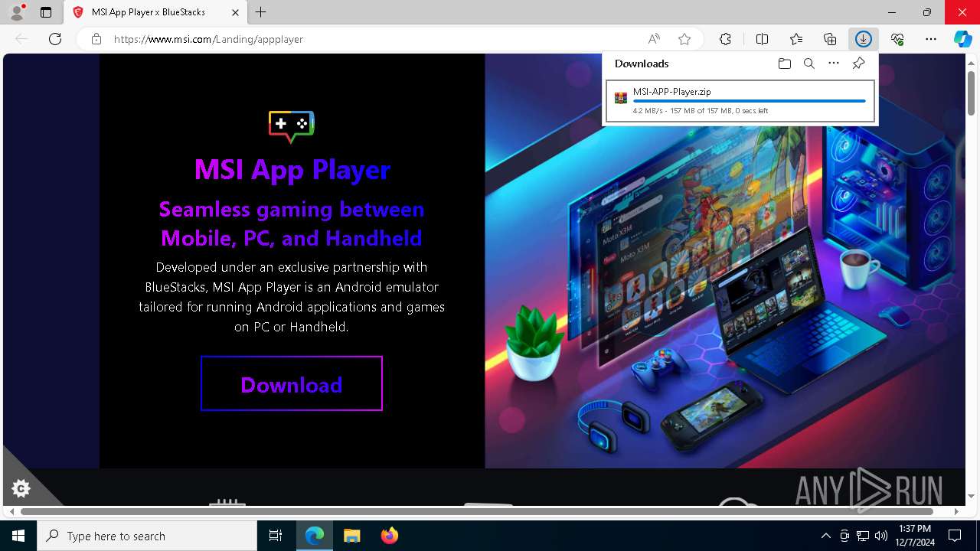This screenshot has width=980, height=551.
Task: Toggle Split screen view icon
Action: click(x=762, y=39)
